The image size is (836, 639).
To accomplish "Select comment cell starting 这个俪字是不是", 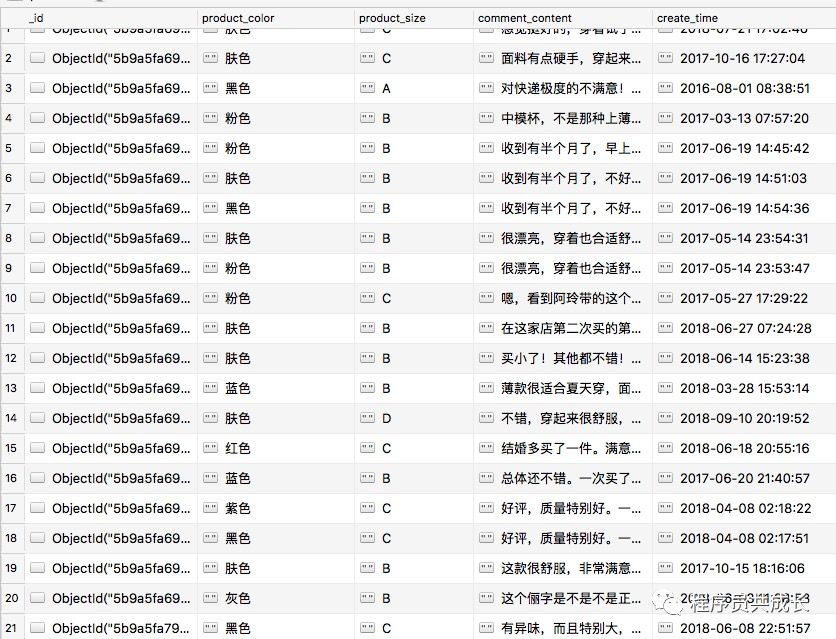I will click(x=563, y=598).
